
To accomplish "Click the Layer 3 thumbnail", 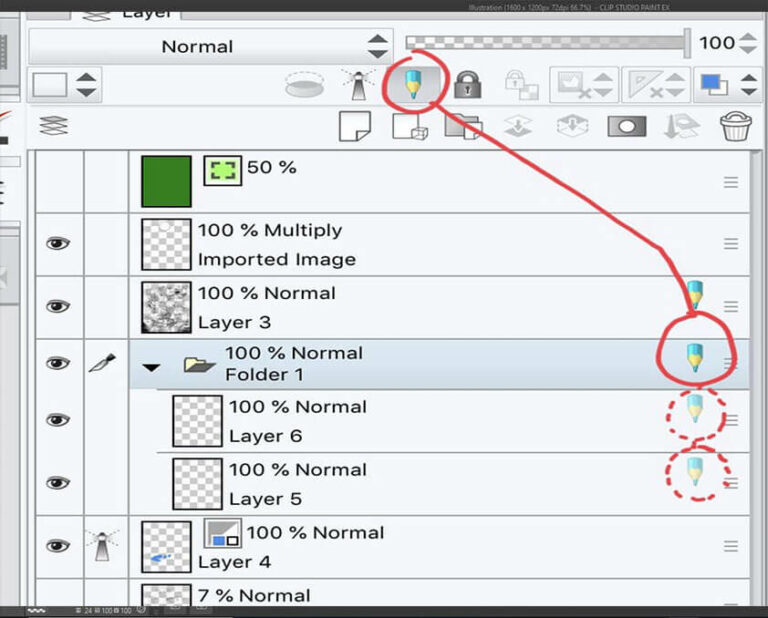I will tap(166, 307).
